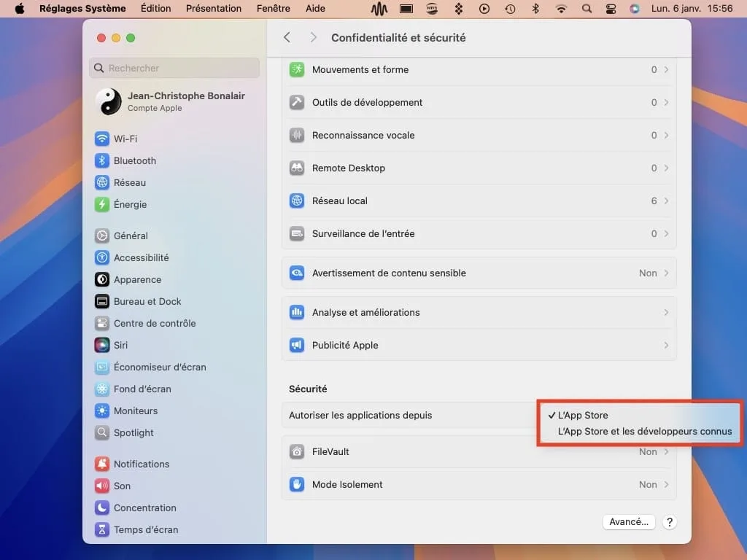747x560 pixels.
Task: Open Control Center in menu bar
Action: tap(611, 9)
